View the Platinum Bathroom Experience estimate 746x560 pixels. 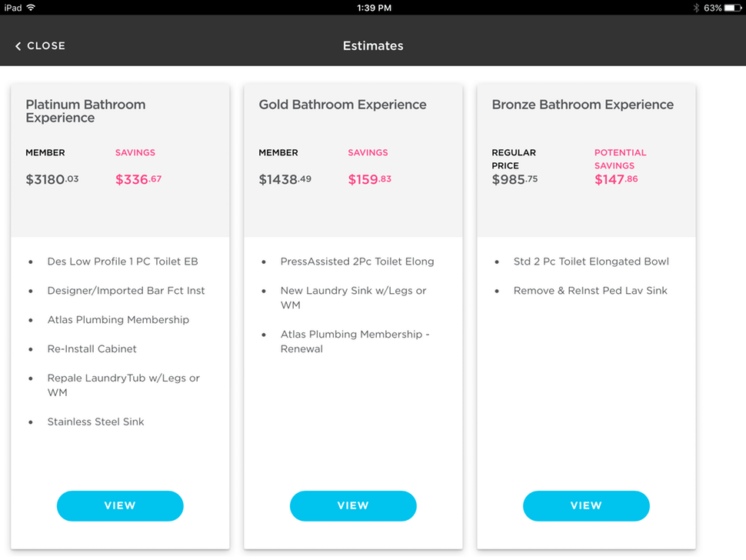tap(120, 506)
